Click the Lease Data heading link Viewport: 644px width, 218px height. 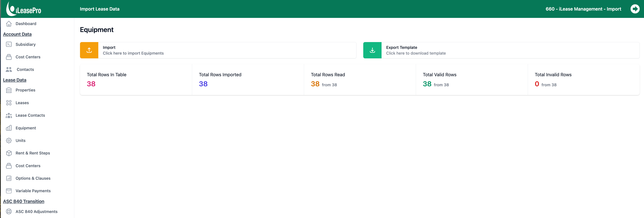[15, 80]
